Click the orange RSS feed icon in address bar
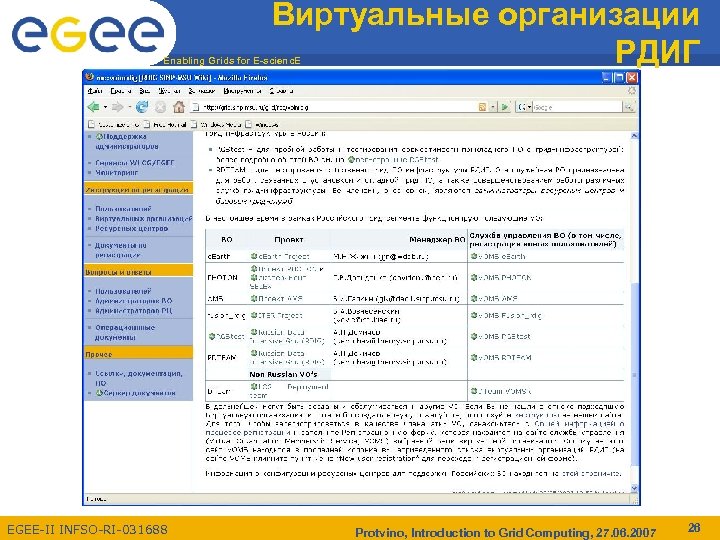720x540 pixels. tap(482, 107)
